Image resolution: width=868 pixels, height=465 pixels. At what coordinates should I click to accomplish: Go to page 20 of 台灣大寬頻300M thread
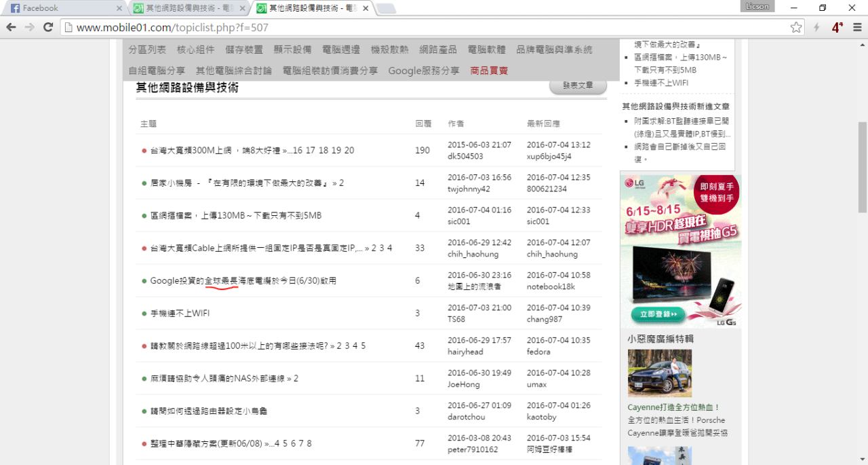tap(347, 151)
